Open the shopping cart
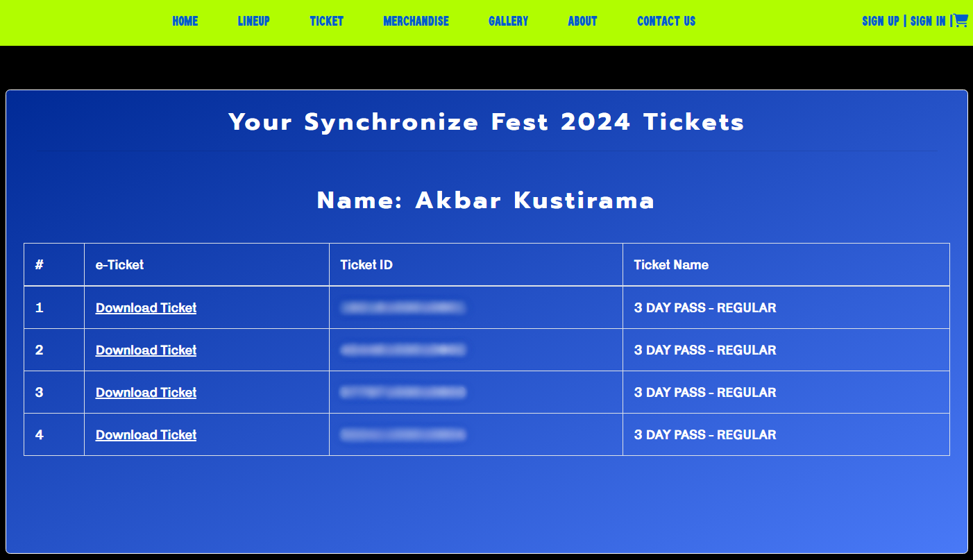 click(961, 21)
